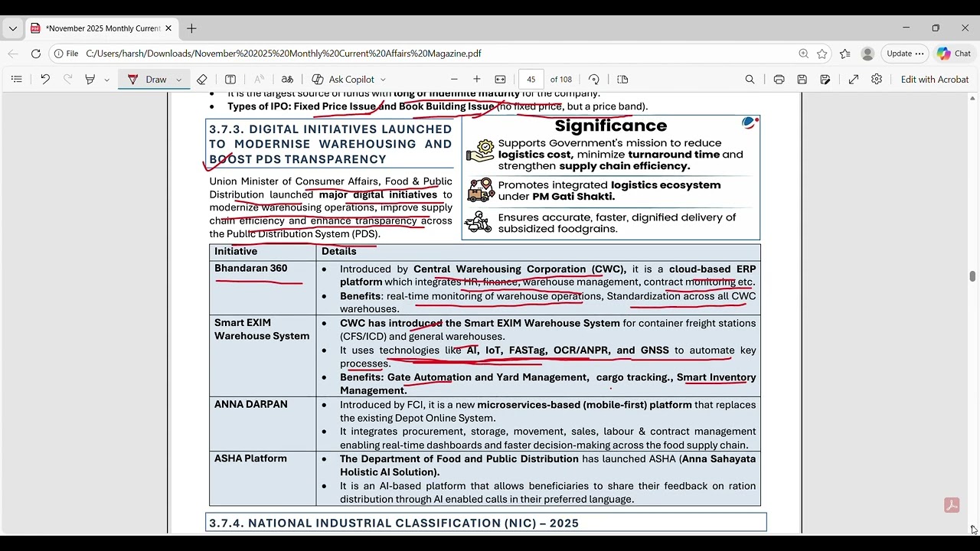Viewport: 980px width, 551px height.
Task: Open Page view options
Action: click(622, 80)
